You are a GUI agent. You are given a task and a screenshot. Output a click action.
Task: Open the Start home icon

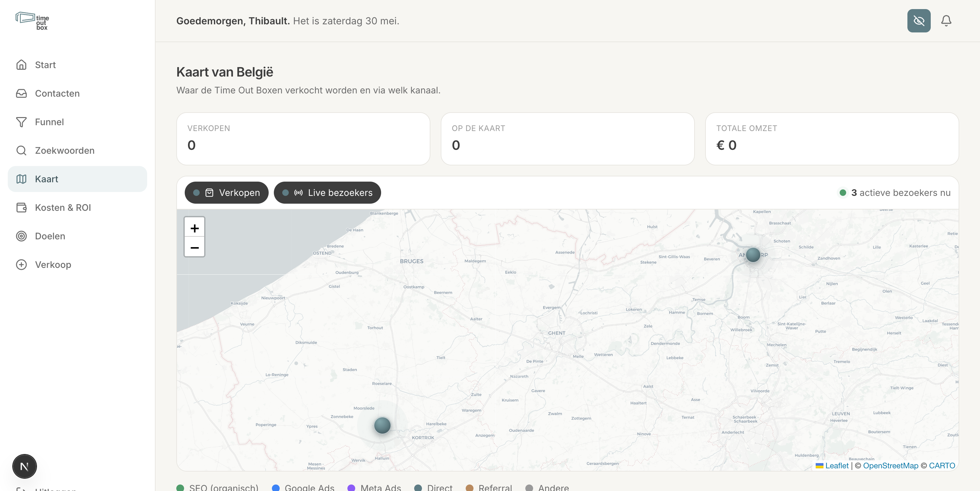coord(21,65)
